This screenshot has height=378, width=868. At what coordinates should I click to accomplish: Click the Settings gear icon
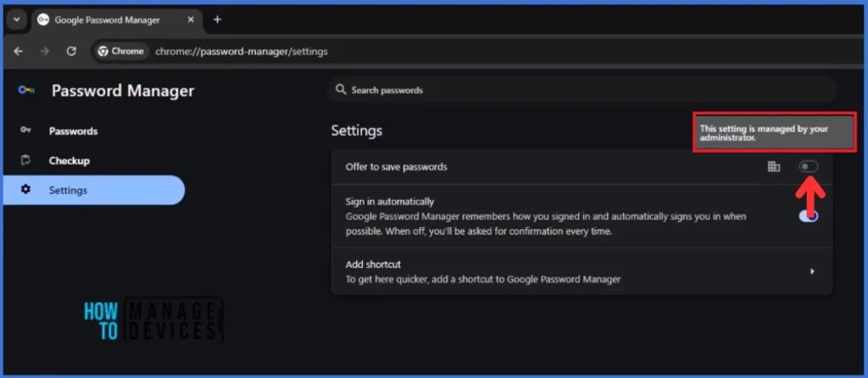pos(25,189)
